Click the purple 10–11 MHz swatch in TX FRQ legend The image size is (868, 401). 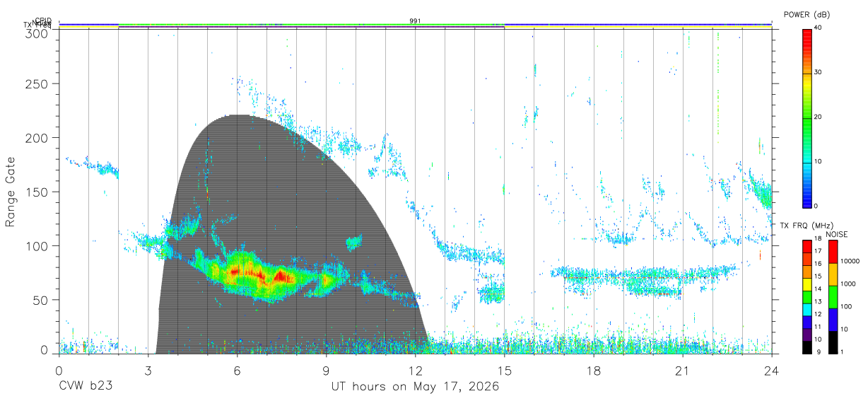coord(807,335)
